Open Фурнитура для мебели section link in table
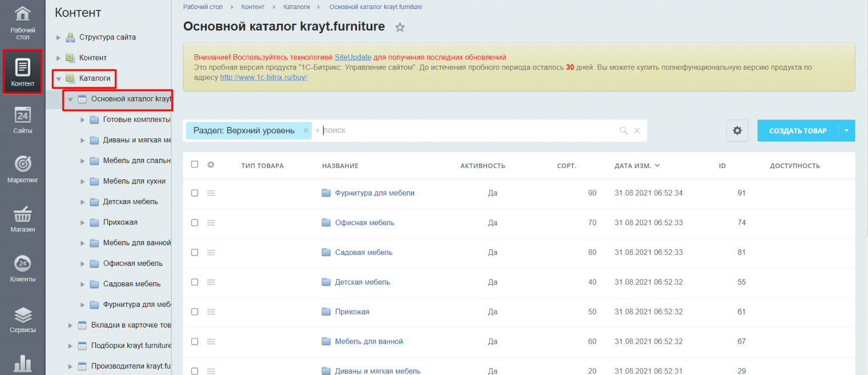 pyautogui.click(x=375, y=193)
